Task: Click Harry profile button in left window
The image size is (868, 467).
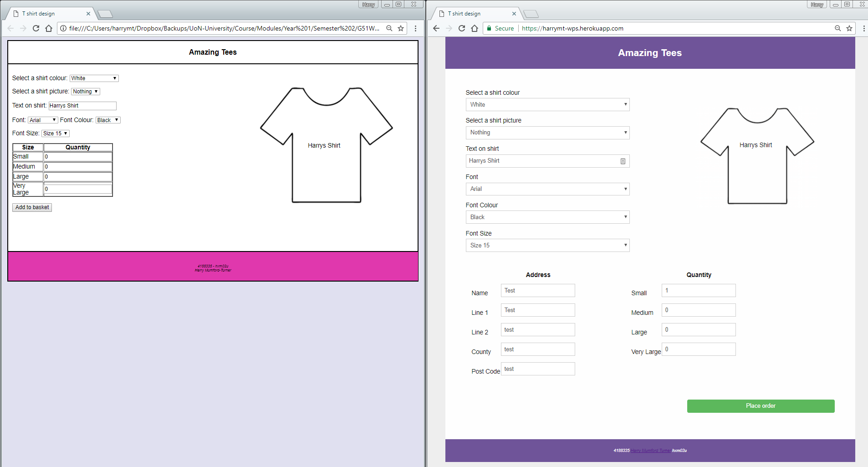Action: [368, 5]
